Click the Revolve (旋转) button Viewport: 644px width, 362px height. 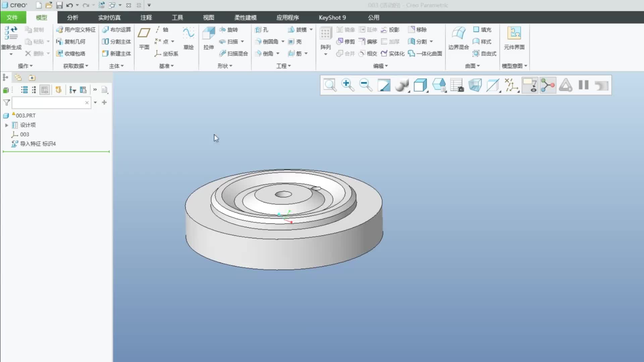click(x=229, y=30)
